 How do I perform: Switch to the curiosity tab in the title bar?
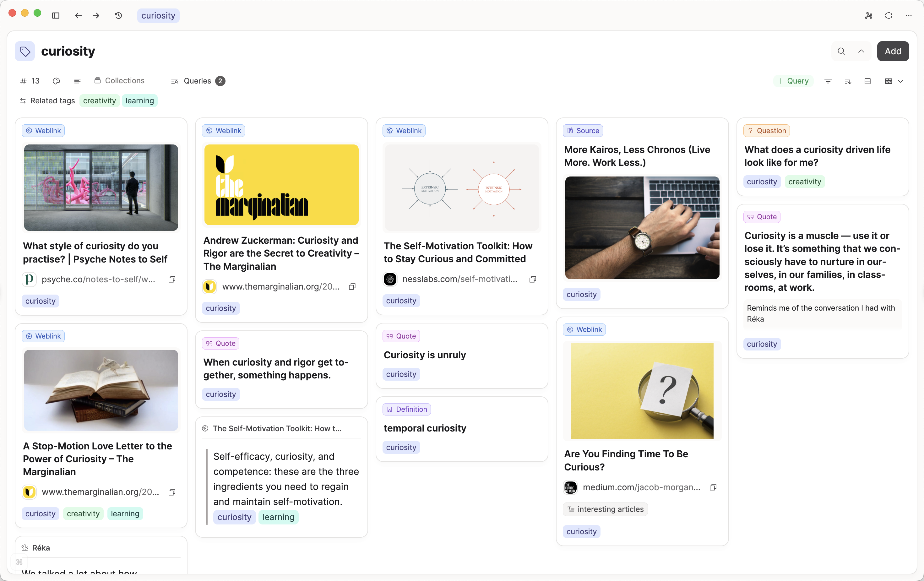coord(158,16)
